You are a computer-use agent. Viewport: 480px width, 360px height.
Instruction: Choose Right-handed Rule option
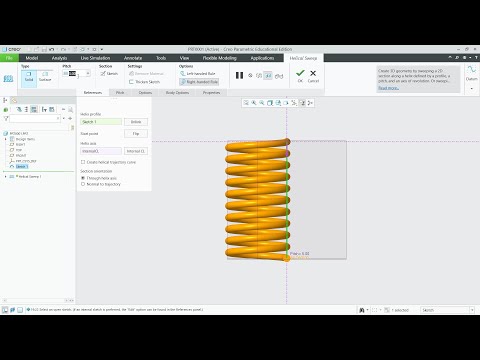point(199,82)
